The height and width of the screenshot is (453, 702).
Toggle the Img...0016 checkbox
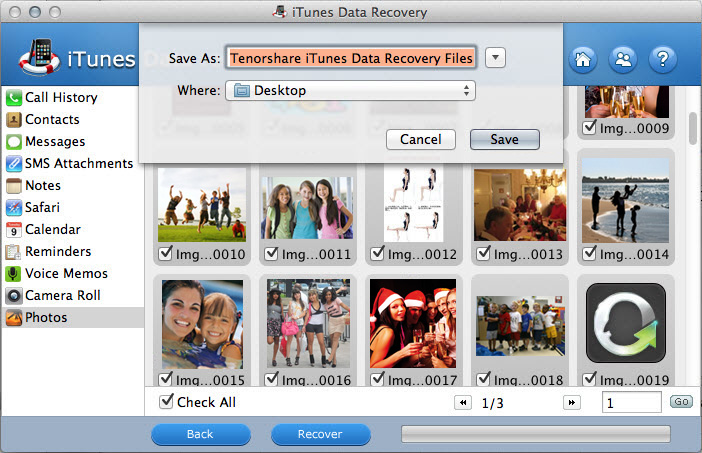pyautogui.click(x=271, y=379)
